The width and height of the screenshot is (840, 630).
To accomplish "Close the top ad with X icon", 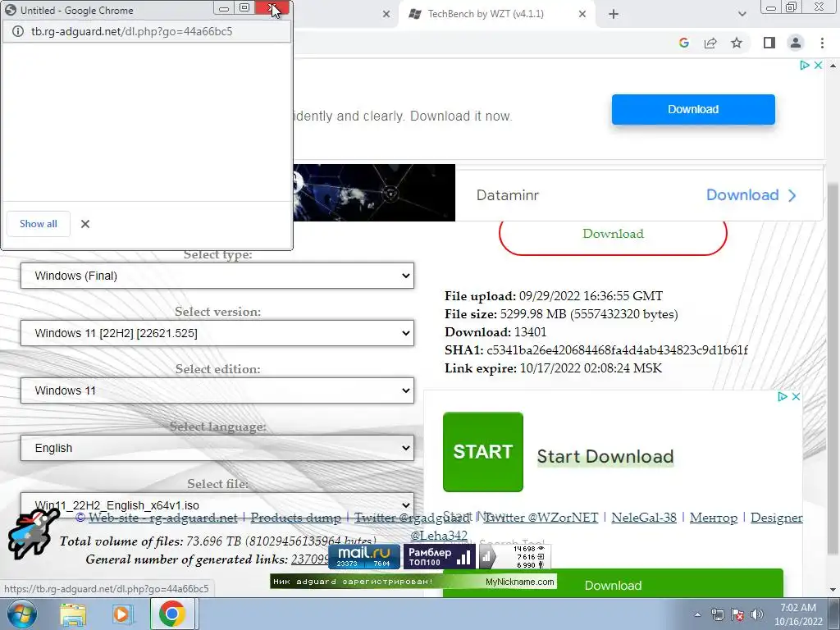I will point(818,66).
